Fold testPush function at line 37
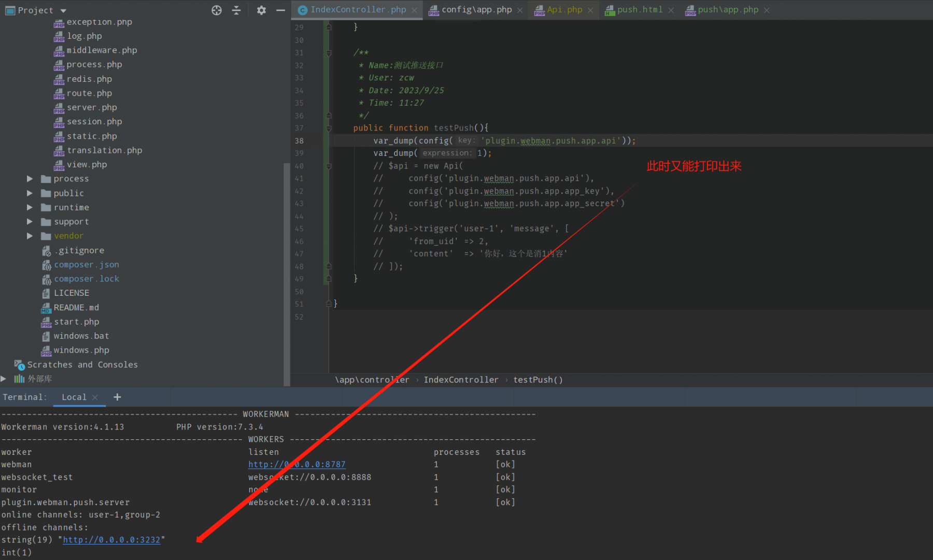The image size is (933, 560). tap(329, 128)
